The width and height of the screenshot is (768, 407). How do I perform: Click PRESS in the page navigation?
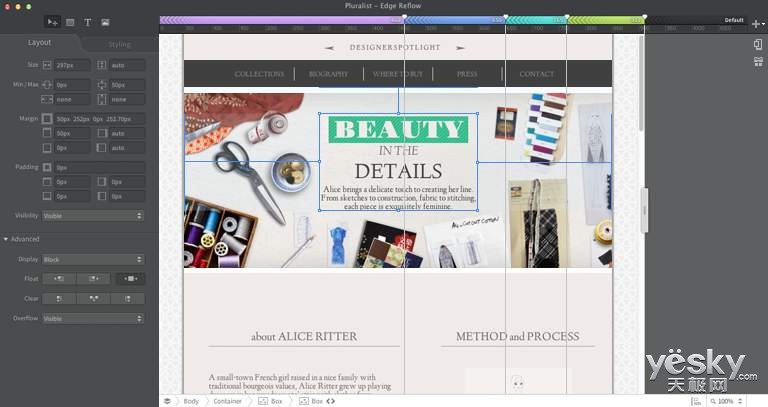(467, 74)
